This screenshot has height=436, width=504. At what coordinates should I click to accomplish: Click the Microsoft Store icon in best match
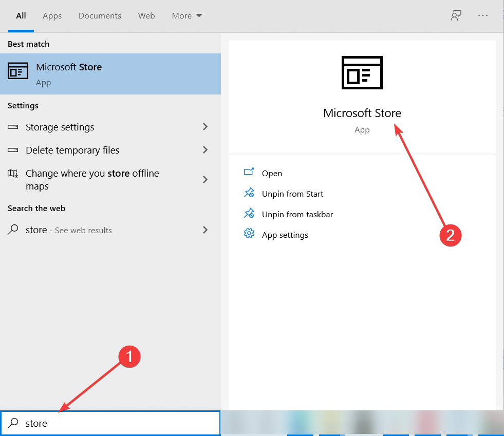(x=18, y=71)
